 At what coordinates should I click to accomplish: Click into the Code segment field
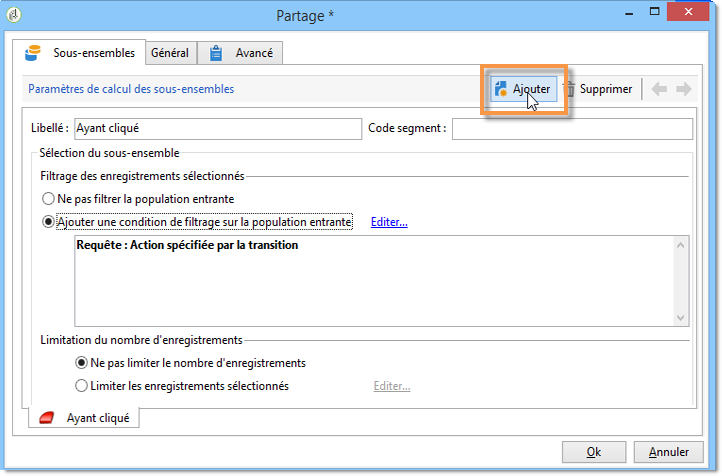572,129
